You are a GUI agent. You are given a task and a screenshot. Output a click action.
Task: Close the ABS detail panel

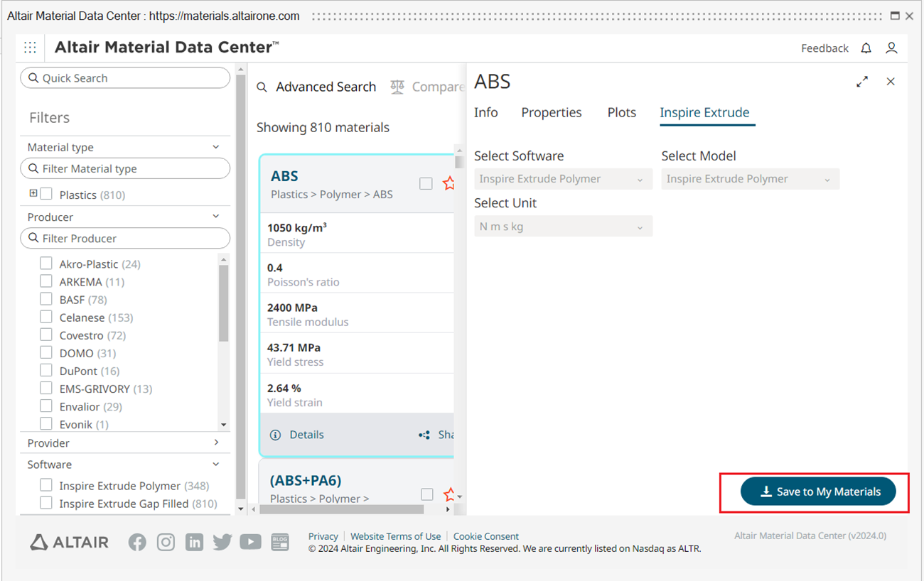coord(891,82)
